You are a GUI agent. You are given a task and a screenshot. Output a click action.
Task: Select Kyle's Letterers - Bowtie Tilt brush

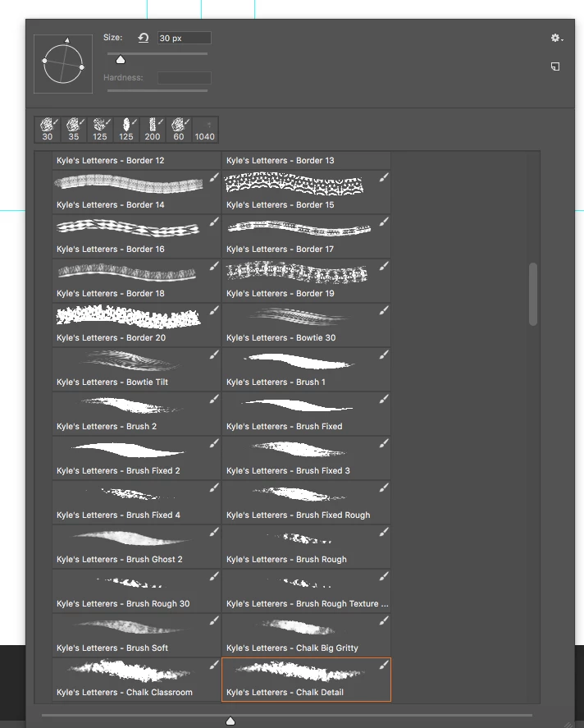point(136,369)
